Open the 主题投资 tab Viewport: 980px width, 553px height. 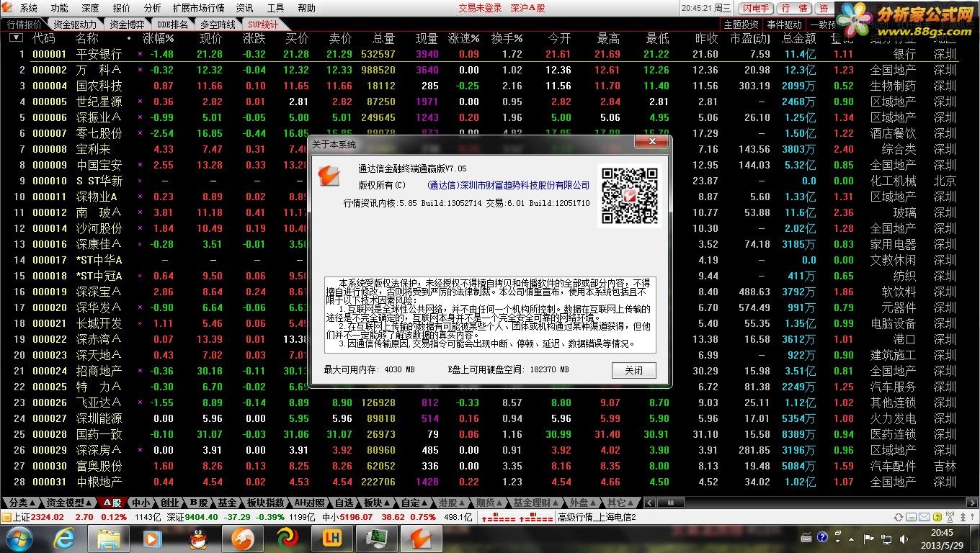click(741, 24)
